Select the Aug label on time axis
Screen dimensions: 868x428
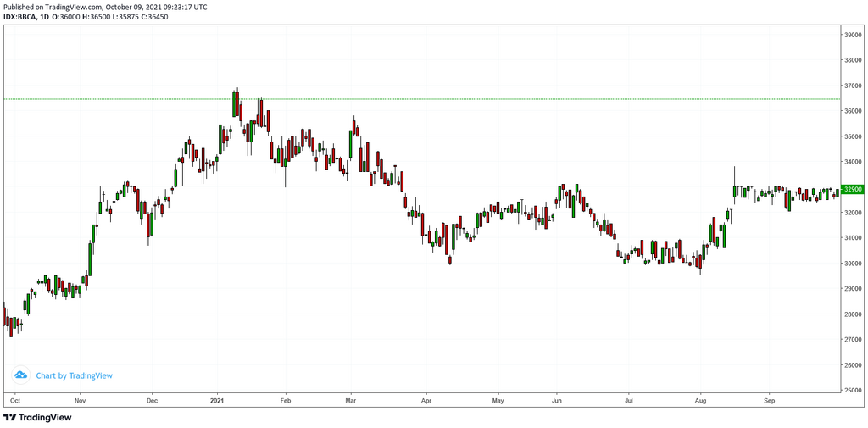click(700, 399)
